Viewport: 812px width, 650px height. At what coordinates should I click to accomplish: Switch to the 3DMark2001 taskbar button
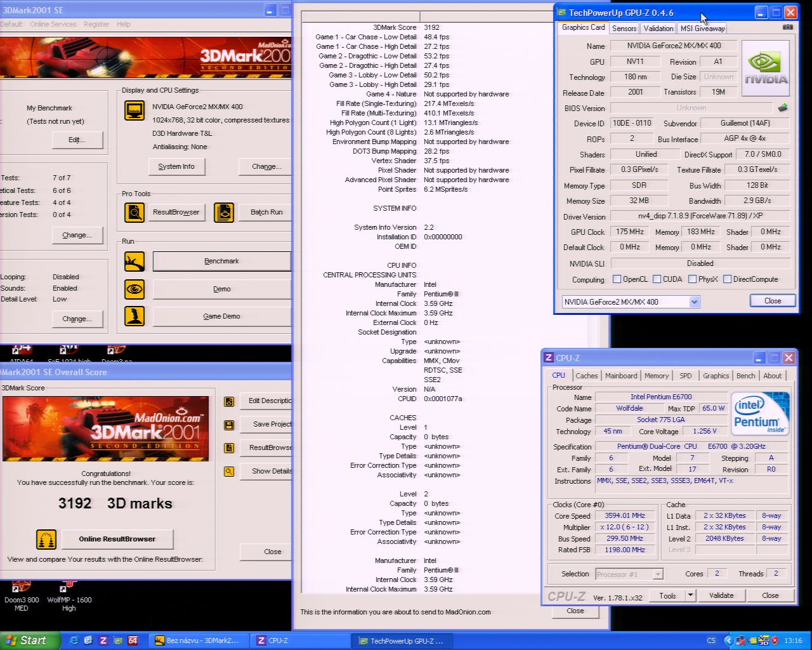pos(198,640)
